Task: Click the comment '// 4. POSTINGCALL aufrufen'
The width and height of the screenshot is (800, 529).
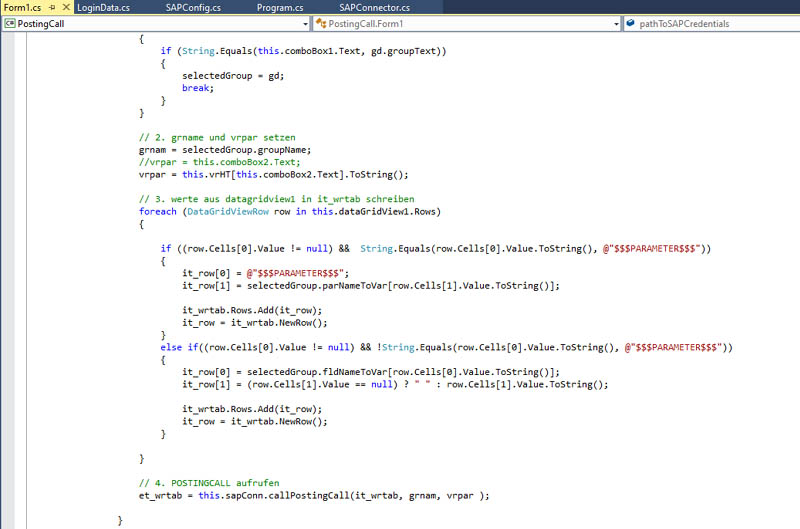Action: (209, 483)
